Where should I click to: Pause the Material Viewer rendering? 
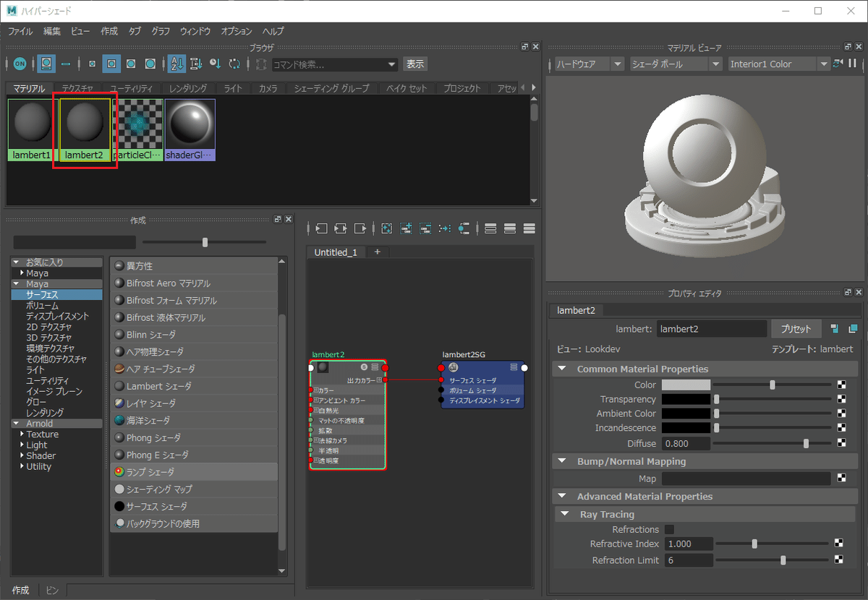coord(852,64)
